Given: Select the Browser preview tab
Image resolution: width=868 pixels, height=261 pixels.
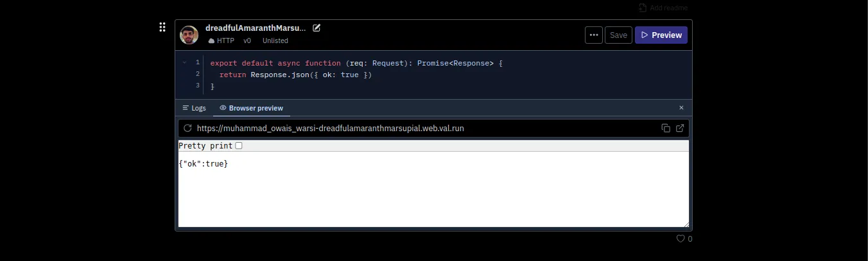Looking at the screenshot, I should [251, 108].
